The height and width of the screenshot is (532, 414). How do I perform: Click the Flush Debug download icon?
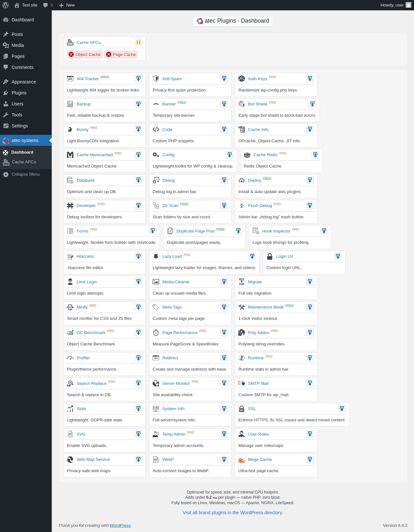click(x=310, y=206)
